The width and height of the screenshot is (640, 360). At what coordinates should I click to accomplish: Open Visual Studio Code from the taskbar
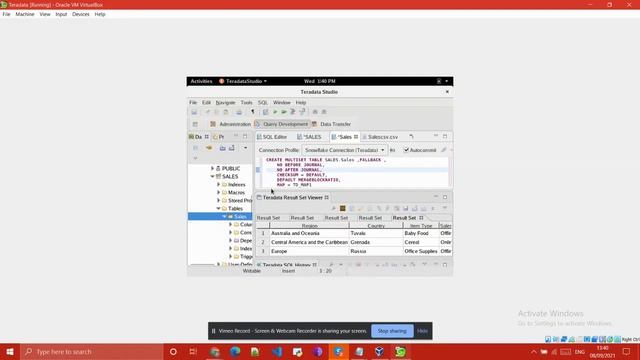click(277, 351)
